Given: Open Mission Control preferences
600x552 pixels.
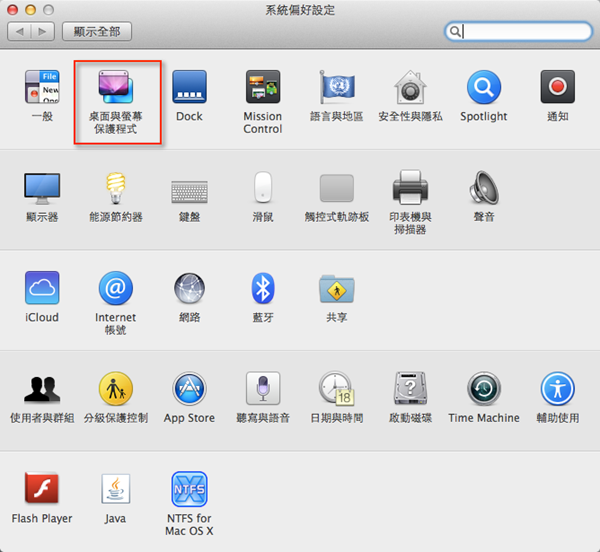Looking at the screenshot, I should coord(263,87).
